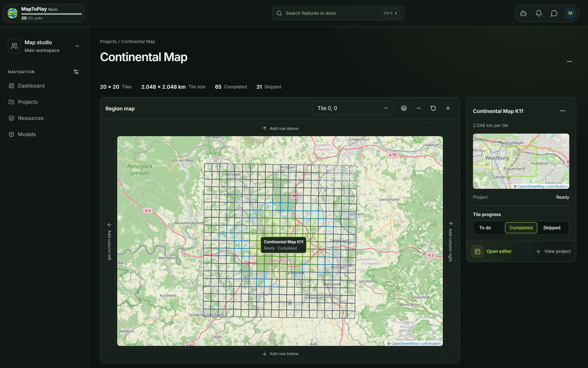Click Open editor button
The image size is (588, 368).
point(497,251)
